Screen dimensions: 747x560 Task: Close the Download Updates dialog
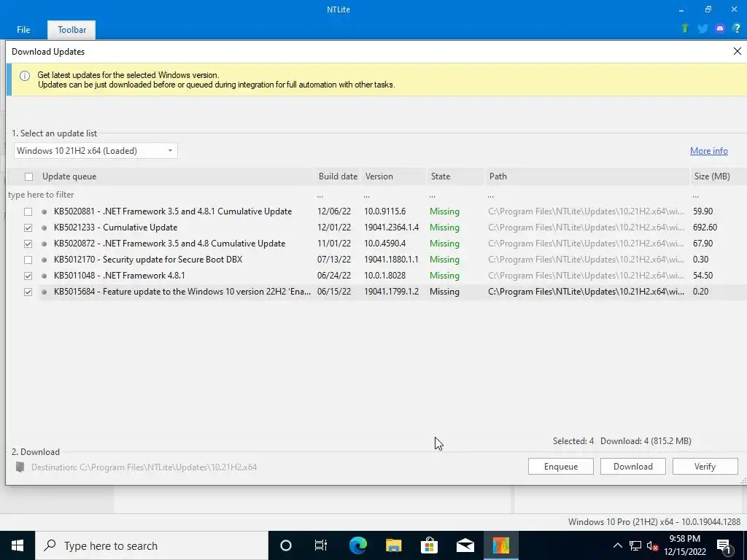pyautogui.click(x=737, y=51)
